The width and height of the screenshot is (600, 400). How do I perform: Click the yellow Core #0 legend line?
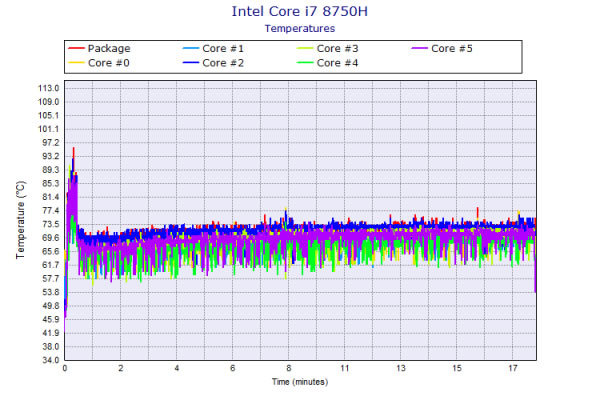(x=76, y=63)
